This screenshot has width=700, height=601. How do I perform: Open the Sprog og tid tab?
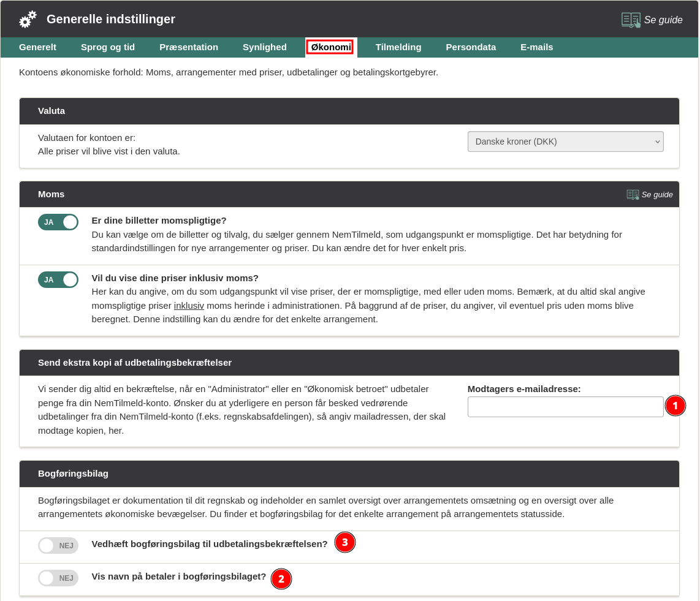(108, 47)
